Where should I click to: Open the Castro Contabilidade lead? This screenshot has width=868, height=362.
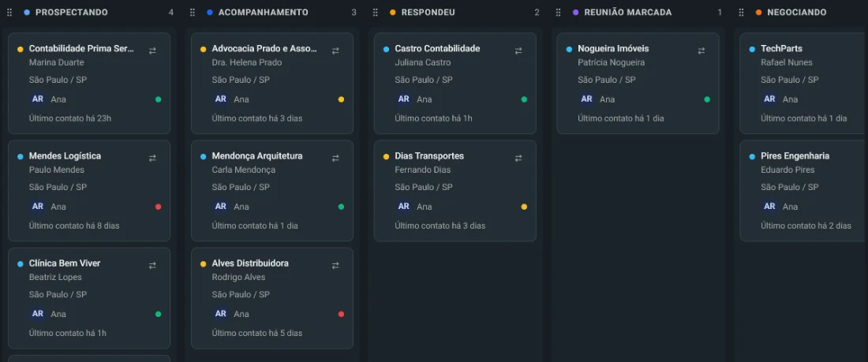(x=437, y=49)
